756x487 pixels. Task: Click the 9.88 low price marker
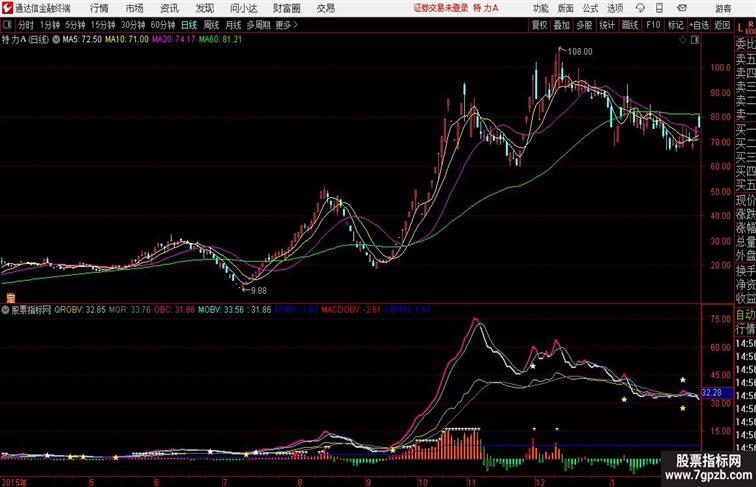[258, 291]
